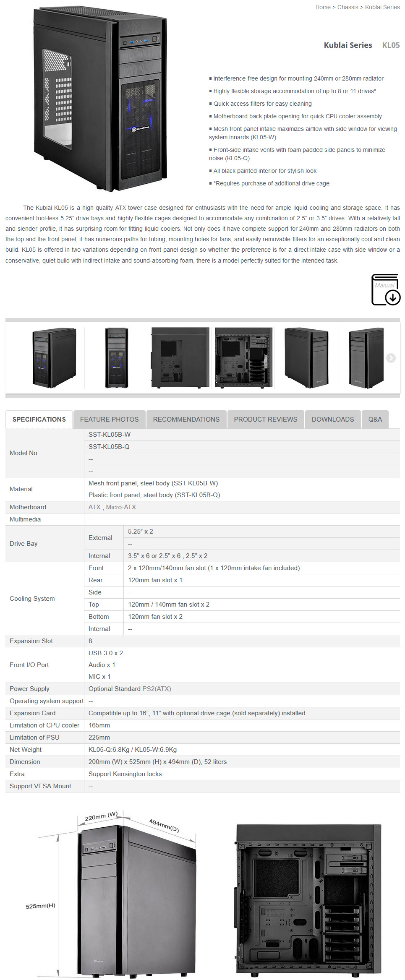Click the internal drive bay value '3.5" x 6 or 2.5" x 6'
The width and height of the screenshot is (405, 980).
(168, 556)
